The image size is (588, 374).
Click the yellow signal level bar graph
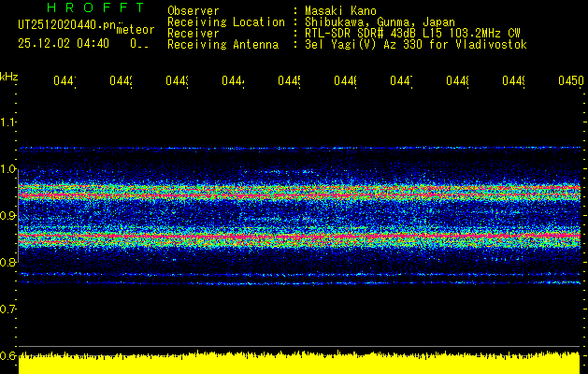pyautogui.click(x=299, y=363)
